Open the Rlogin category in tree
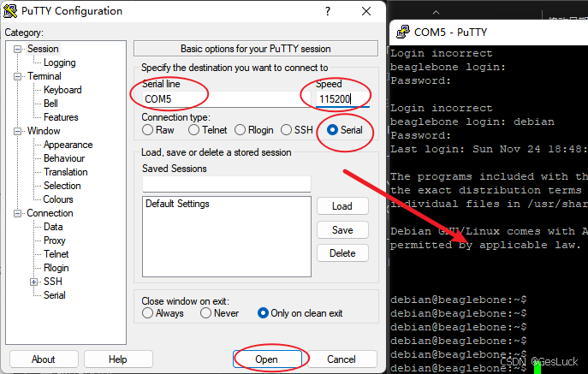This screenshot has width=588, height=374. point(56,268)
